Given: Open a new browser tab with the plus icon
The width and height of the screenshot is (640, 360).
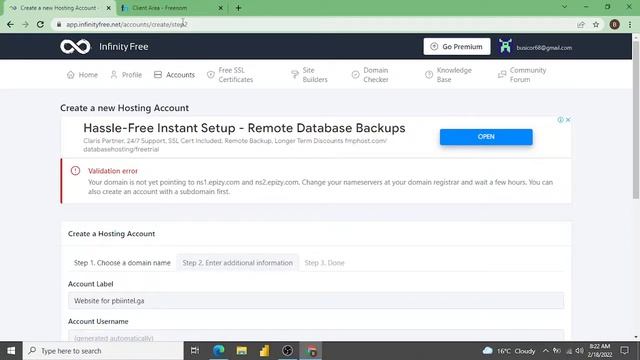Looking at the screenshot, I should click(x=238, y=8).
